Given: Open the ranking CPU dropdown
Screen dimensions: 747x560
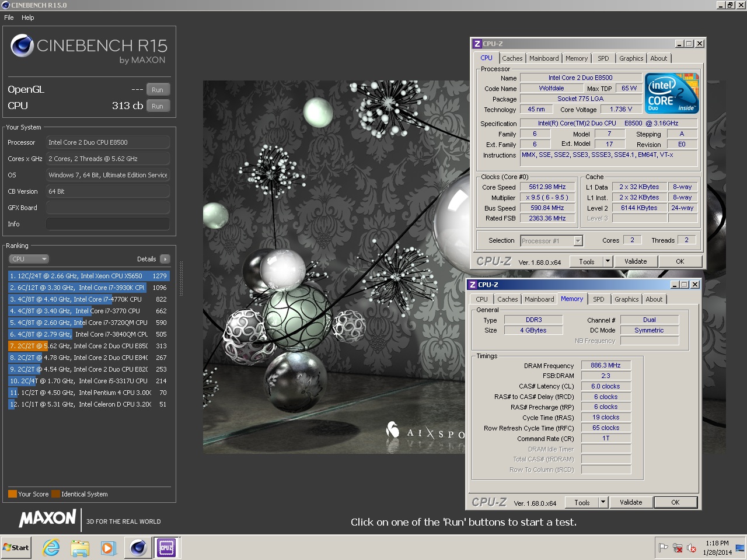Looking at the screenshot, I should tap(29, 259).
